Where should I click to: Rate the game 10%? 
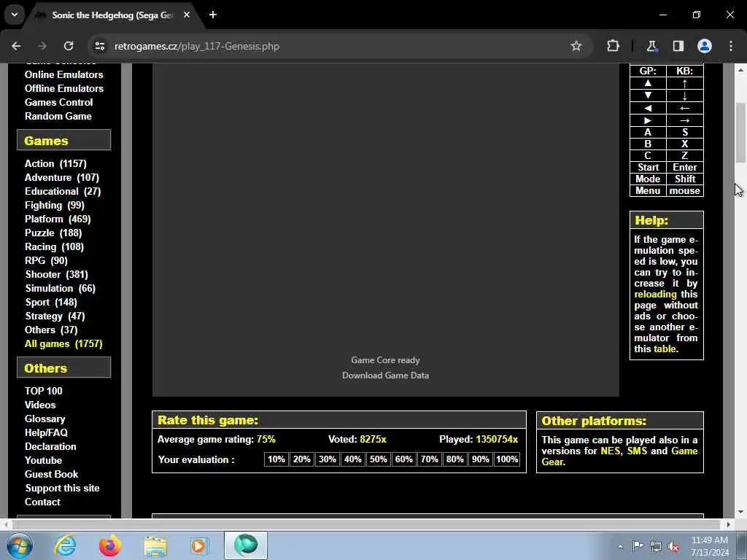(x=276, y=459)
